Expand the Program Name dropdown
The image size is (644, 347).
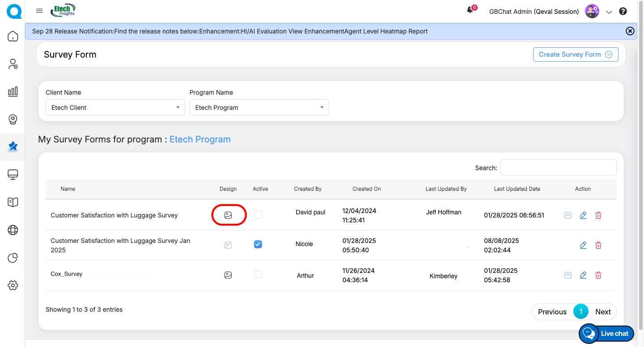click(259, 108)
